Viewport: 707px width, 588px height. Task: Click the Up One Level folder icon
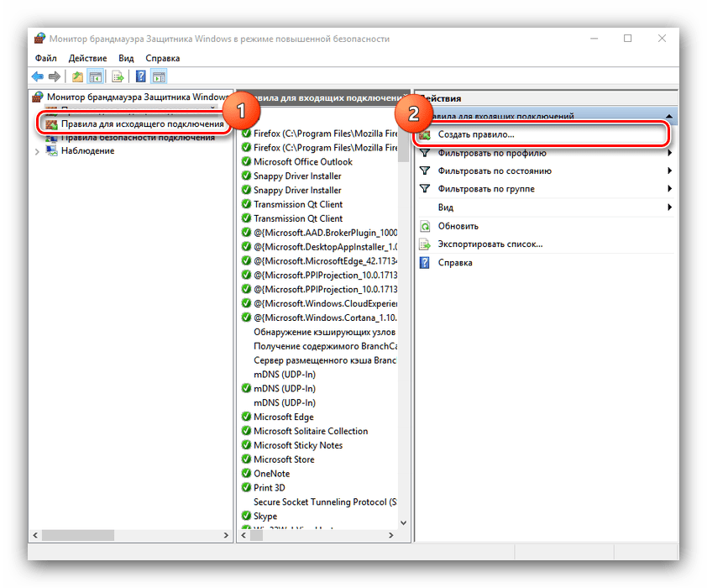[x=77, y=76]
